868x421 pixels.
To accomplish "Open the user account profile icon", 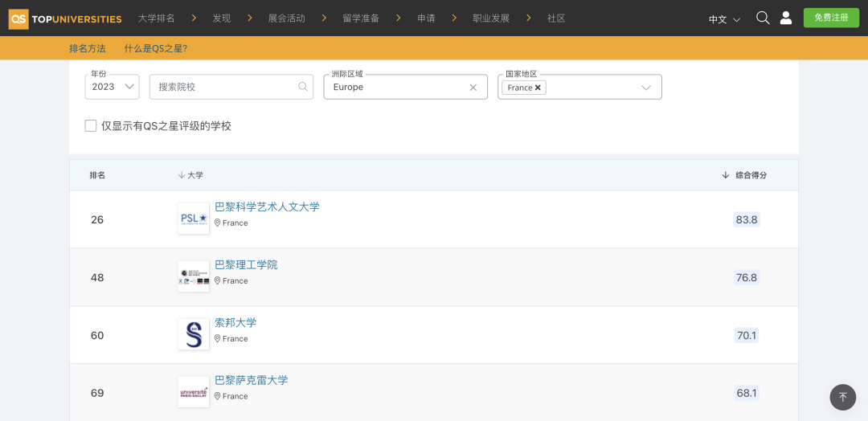I will (x=785, y=18).
